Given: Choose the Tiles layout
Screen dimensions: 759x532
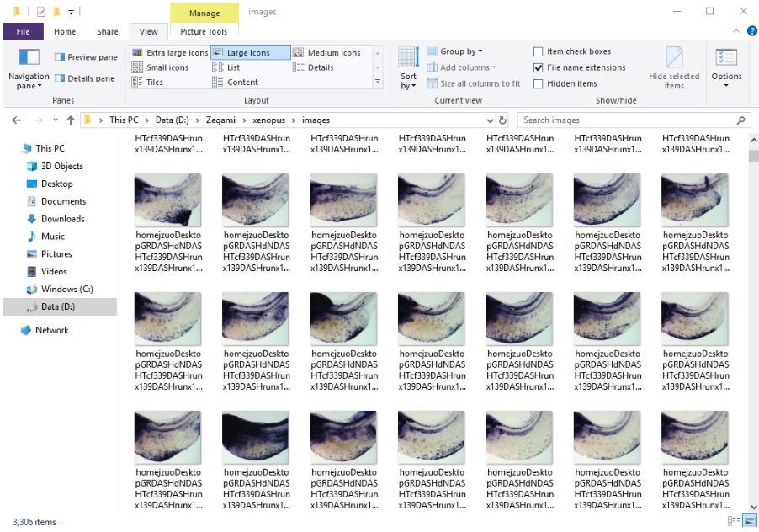Looking at the screenshot, I should (147, 82).
